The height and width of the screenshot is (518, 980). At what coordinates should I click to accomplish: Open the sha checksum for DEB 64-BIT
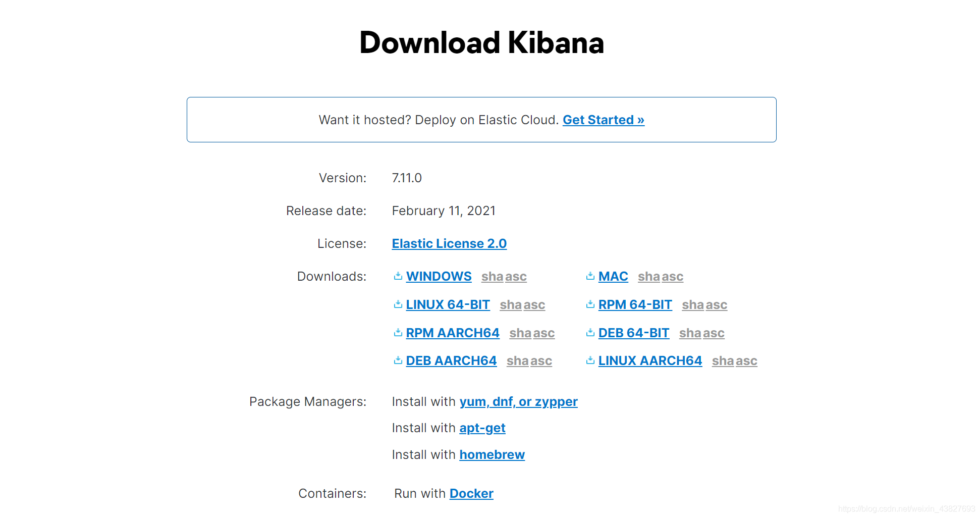[690, 333]
